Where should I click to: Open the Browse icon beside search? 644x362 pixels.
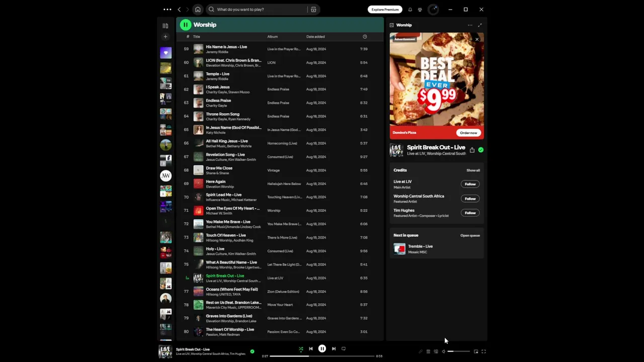313,9
